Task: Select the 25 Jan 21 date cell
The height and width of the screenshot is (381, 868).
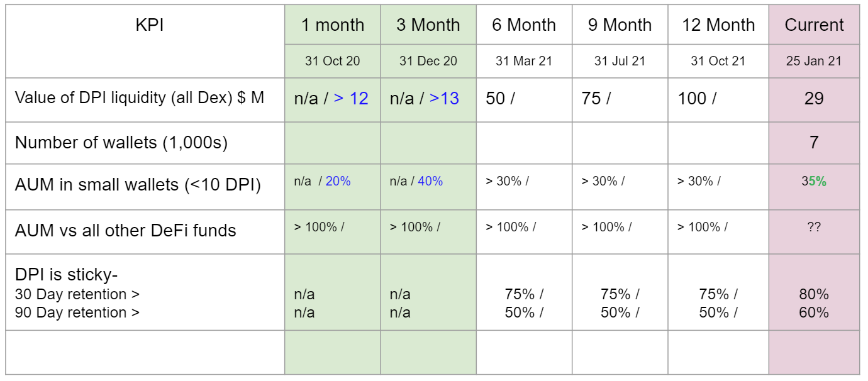Action: point(814,61)
